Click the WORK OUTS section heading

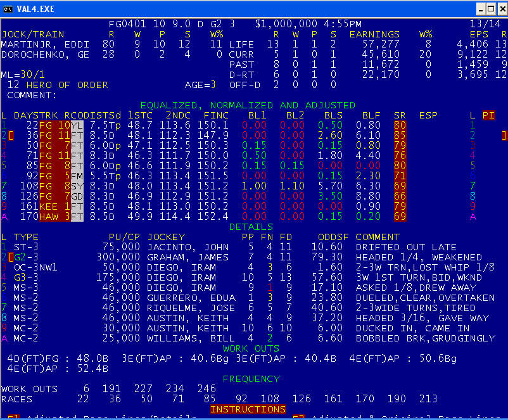tap(251, 348)
